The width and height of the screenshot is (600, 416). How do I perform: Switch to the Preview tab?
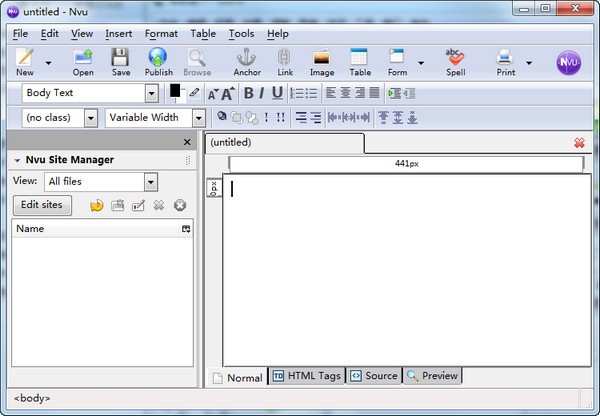coord(432,376)
